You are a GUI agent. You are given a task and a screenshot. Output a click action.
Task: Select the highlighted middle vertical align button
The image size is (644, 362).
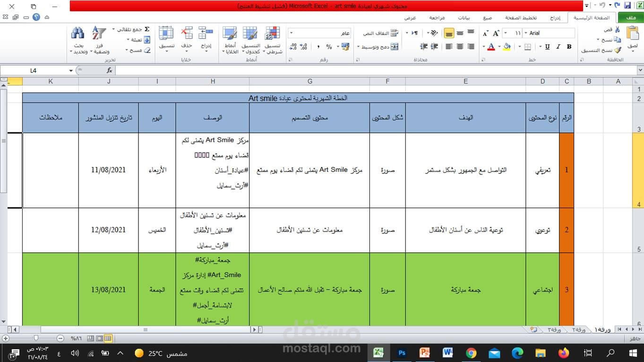(x=449, y=33)
